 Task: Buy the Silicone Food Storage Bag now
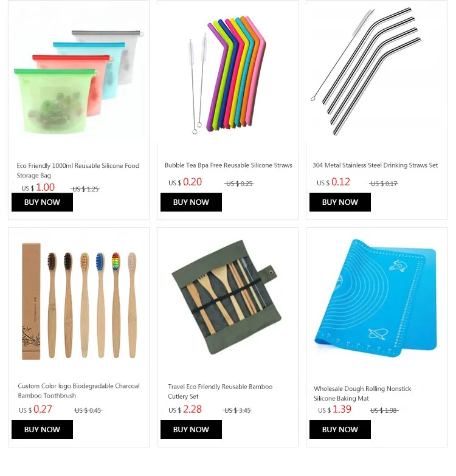pos(42,202)
